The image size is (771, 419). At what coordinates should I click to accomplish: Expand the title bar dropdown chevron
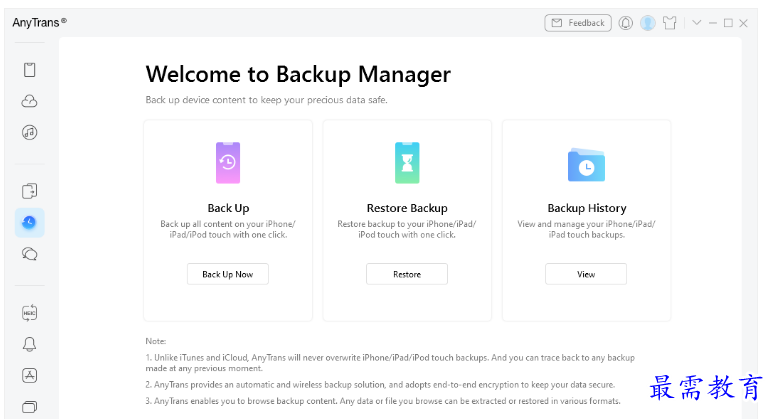[696, 23]
